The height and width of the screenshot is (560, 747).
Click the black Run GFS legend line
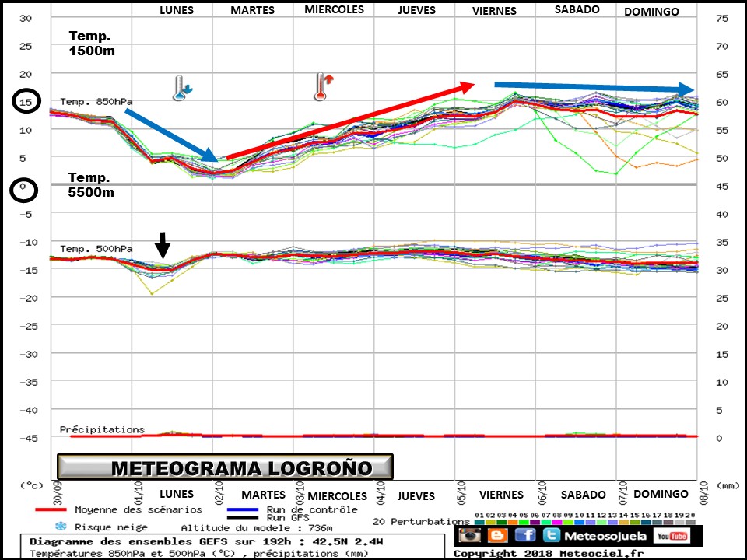coord(243,518)
